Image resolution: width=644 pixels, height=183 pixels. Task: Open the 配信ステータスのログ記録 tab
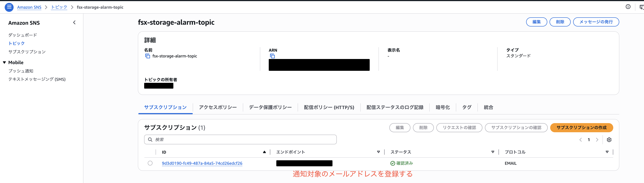[395, 107]
